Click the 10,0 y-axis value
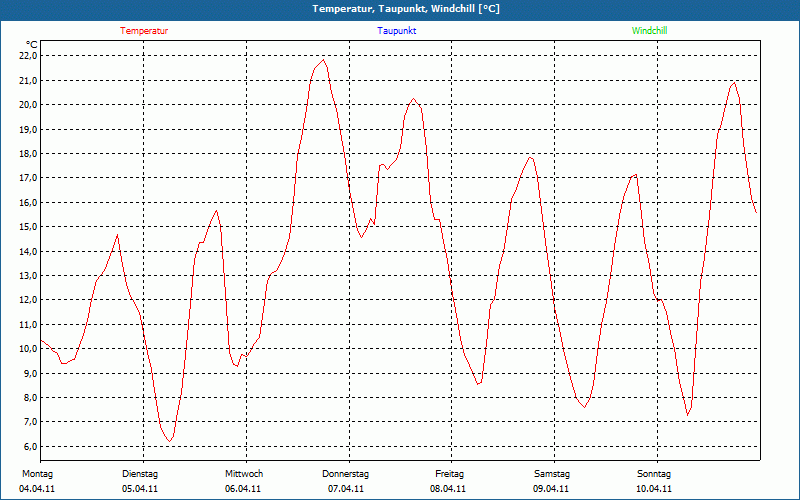Screen dimensions: 800x500 tap(28, 349)
